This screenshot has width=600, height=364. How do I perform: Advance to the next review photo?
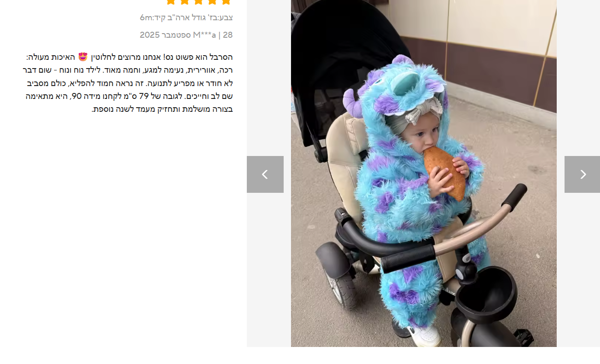click(582, 174)
